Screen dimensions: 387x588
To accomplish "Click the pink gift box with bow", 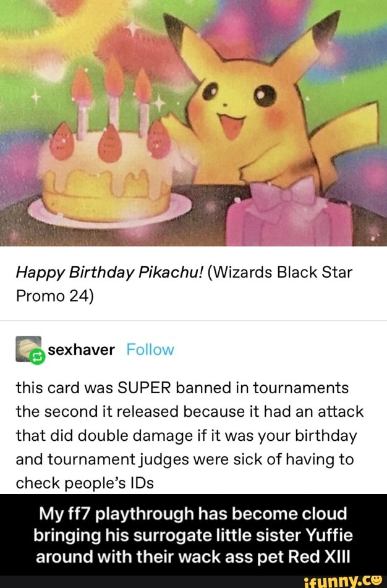I will point(289,214).
